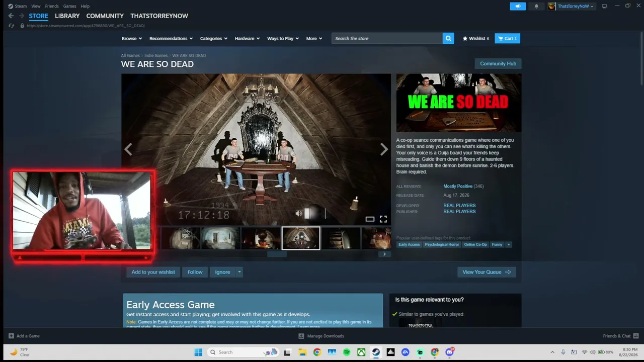Expand the Categories dropdown

[214, 38]
